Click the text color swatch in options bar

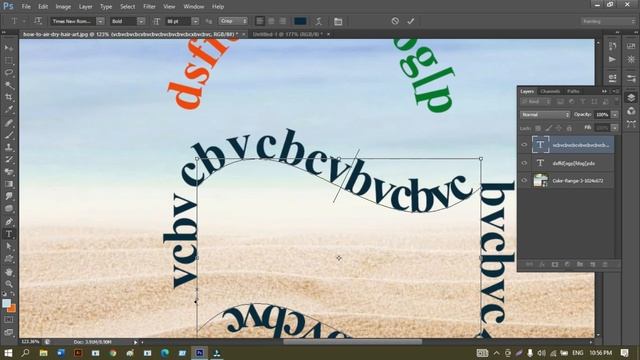[300, 21]
